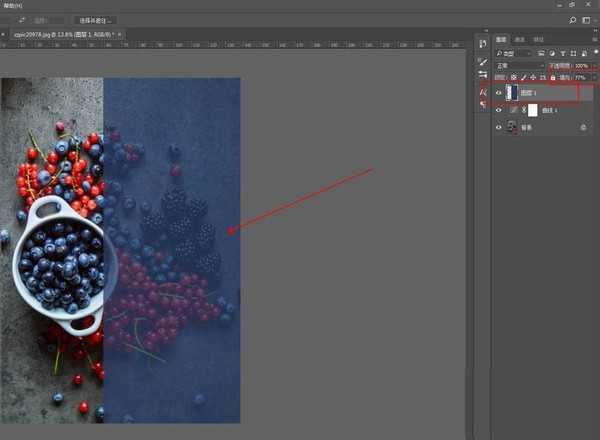Toggle visibility of the Curves 1 layer
This screenshot has height=440, width=600.
(499, 109)
